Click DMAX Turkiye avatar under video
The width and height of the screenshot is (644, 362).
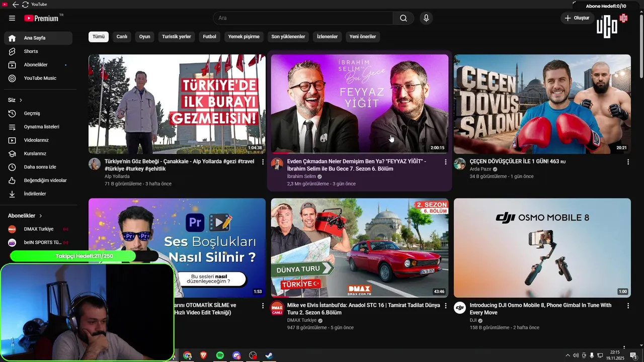coord(277,308)
